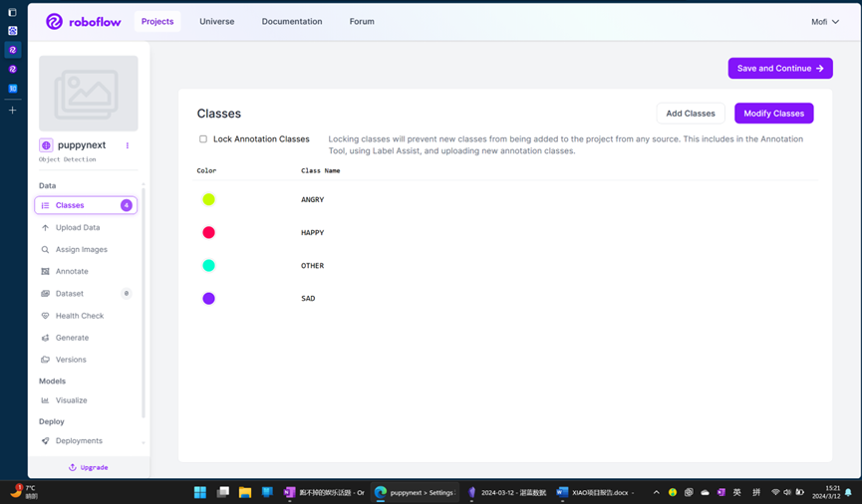This screenshot has width=862, height=504.
Task: Click the red HAPPY color swatch
Action: coord(208,232)
